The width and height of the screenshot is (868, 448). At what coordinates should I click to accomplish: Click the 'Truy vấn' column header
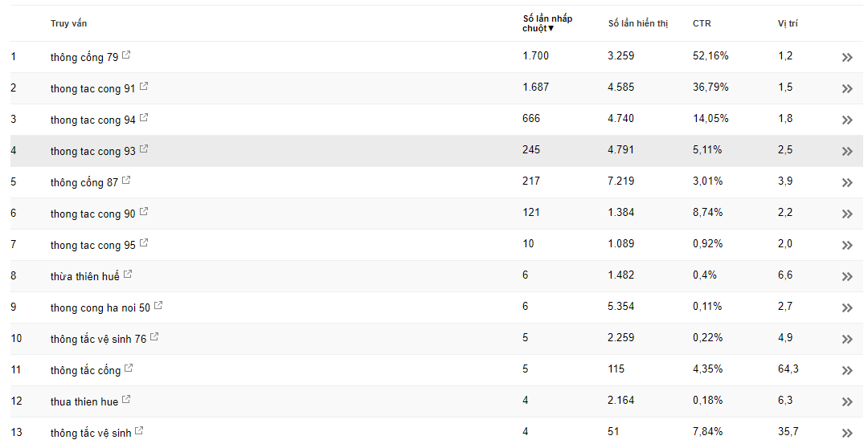coord(68,23)
